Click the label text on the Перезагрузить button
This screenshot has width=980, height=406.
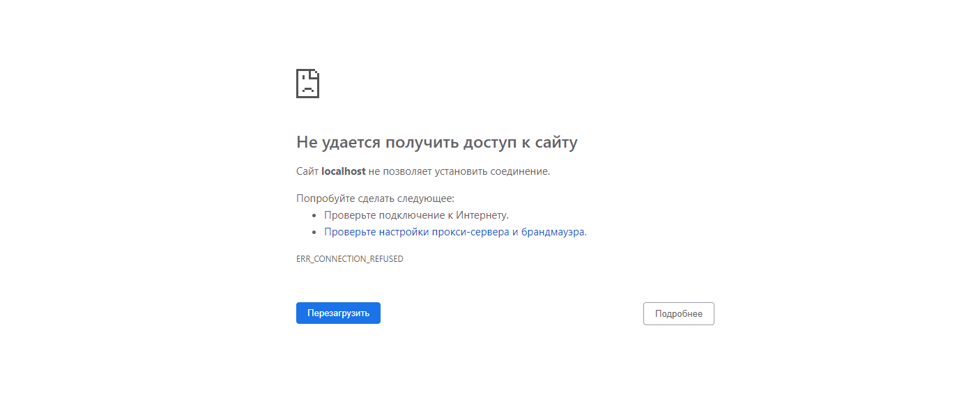click(338, 313)
